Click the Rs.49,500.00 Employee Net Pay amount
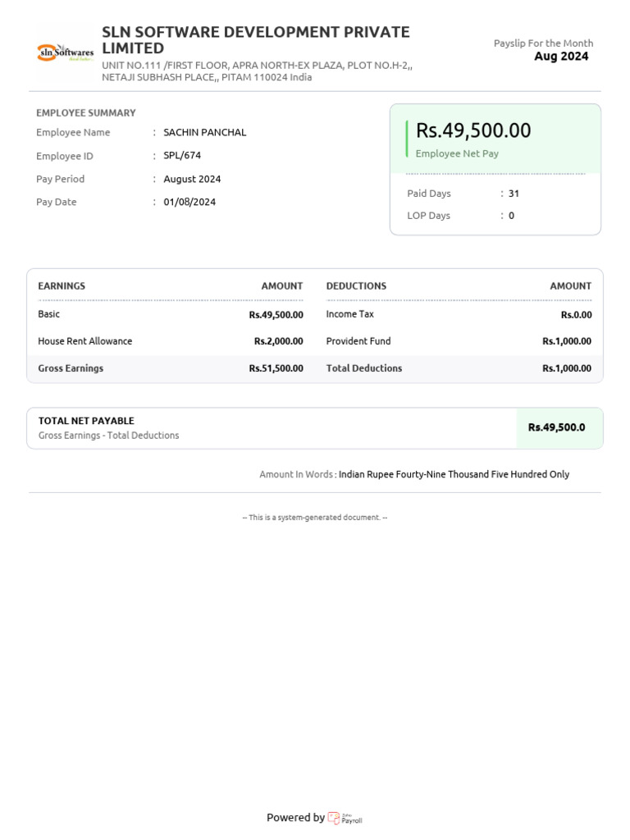Image resolution: width=630 pixels, height=840 pixels. coord(473,130)
